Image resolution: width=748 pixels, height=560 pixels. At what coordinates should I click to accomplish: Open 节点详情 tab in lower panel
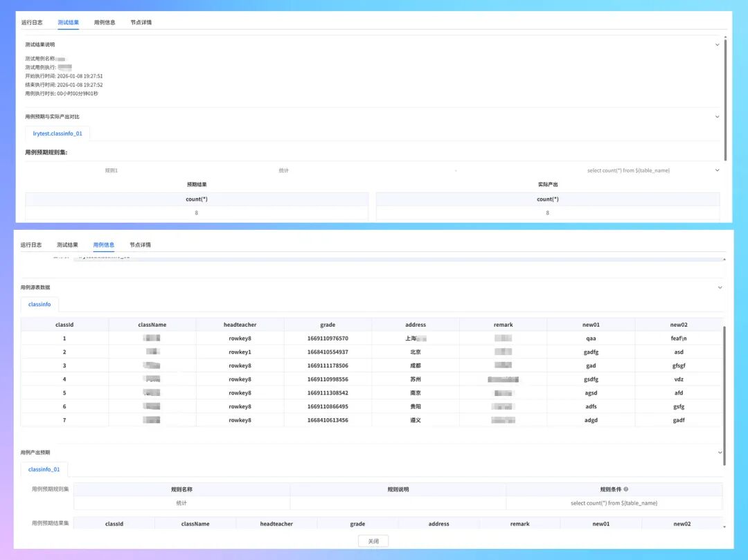pyautogui.click(x=140, y=245)
